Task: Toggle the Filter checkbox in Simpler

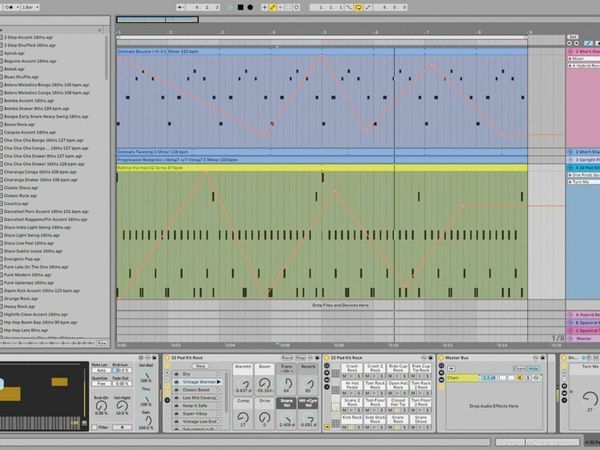Action: tap(95, 427)
